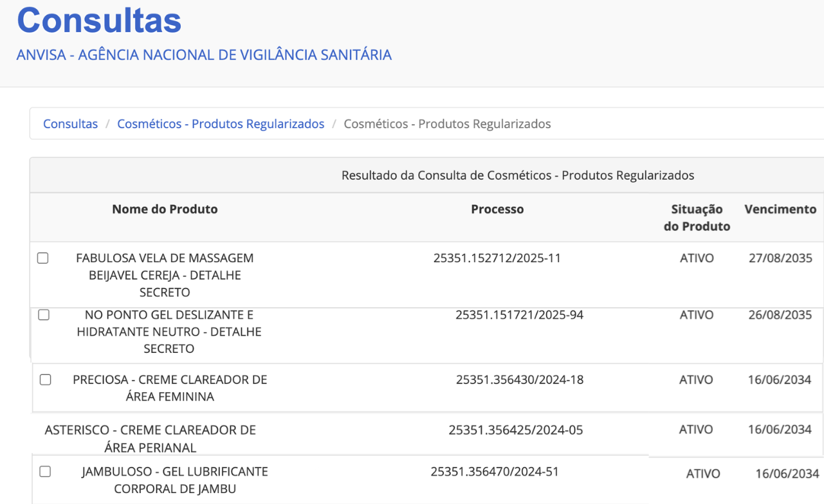Sort by the Vencimento column header
The height and width of the screenshot is (504, 824).
[x=780, y=210]
